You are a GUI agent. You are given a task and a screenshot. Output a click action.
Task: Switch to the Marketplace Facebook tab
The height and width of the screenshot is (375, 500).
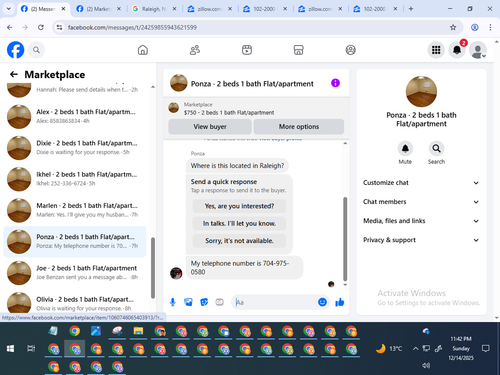[98, 9]
